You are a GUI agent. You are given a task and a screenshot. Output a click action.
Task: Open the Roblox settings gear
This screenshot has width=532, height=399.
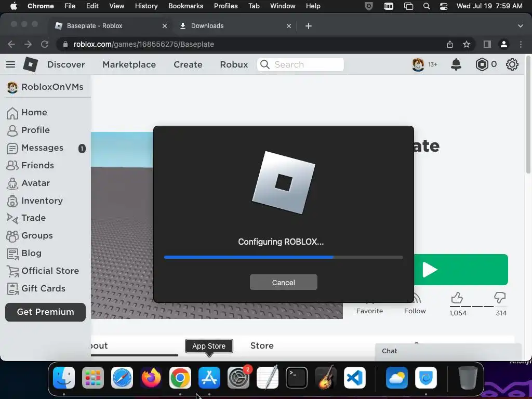click(x=512, y=64)
